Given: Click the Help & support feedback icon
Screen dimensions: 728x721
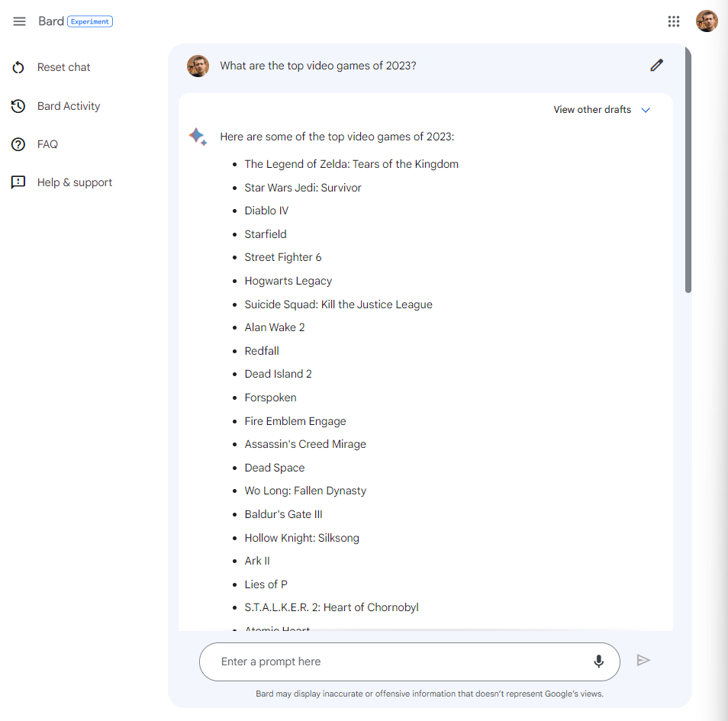Looking at the screenshot, I should tap(18, 182).
